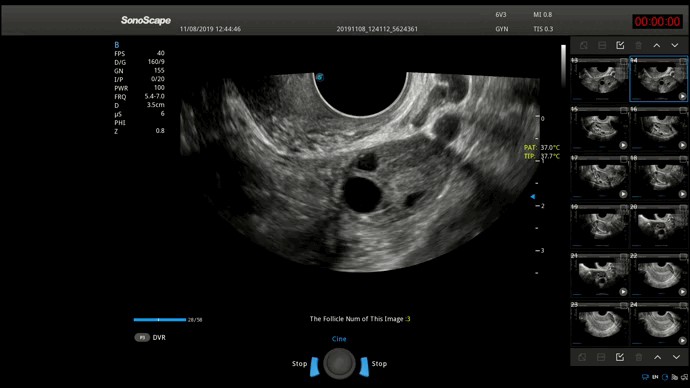690x388 pixels.
Task: Tick the selection checkbox on thumbnail 15
Action: coord(624,110)
